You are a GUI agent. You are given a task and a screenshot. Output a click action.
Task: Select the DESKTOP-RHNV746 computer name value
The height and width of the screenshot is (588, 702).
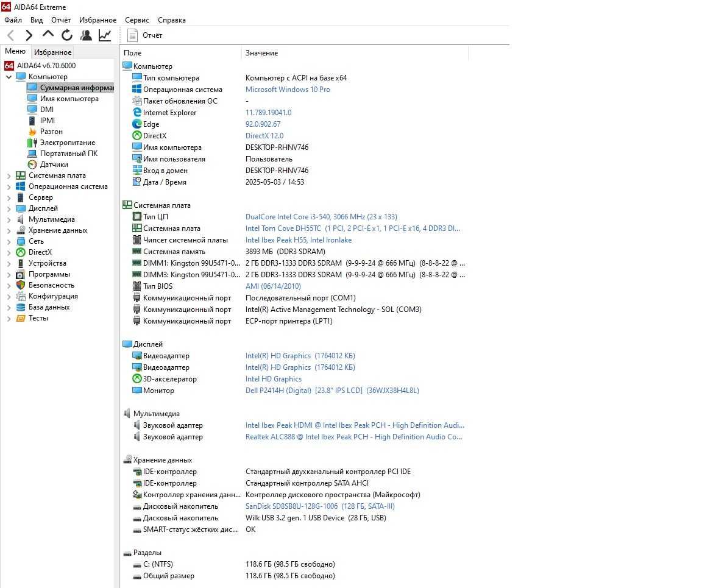point(277,147)
